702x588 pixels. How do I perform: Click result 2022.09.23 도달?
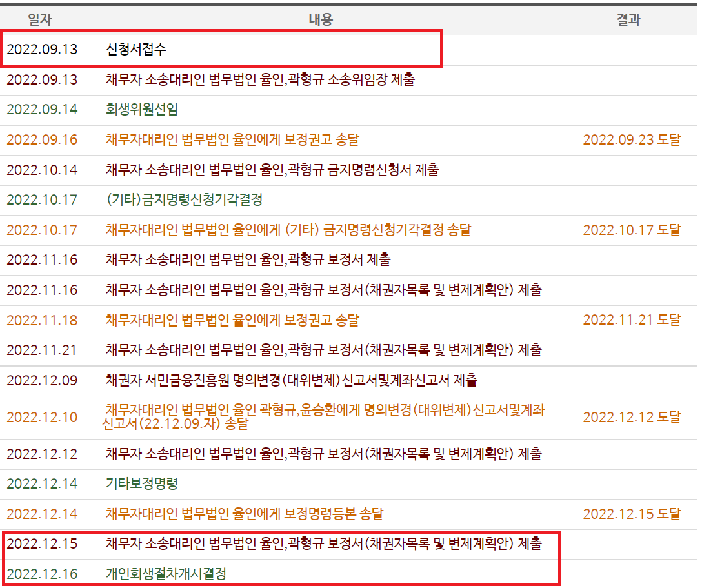(632, 139)
